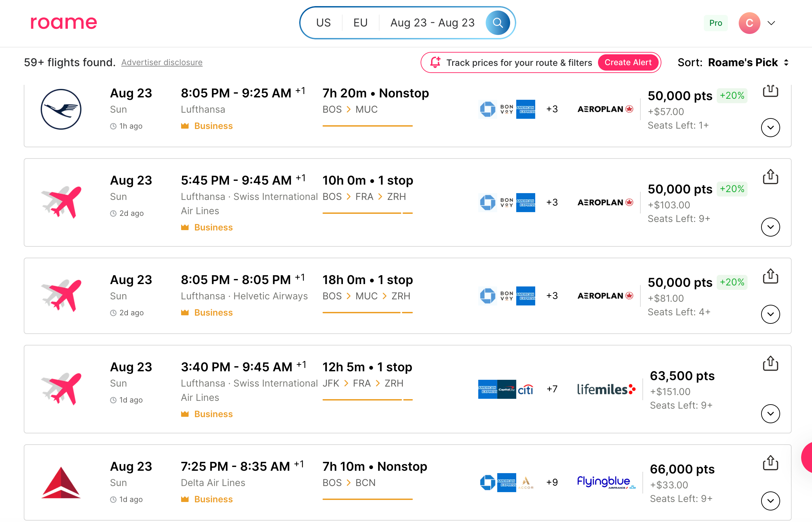Expand details for the 10h 0m 1 stop flight
The image size is (812, 522).
(x=770, y=227)
